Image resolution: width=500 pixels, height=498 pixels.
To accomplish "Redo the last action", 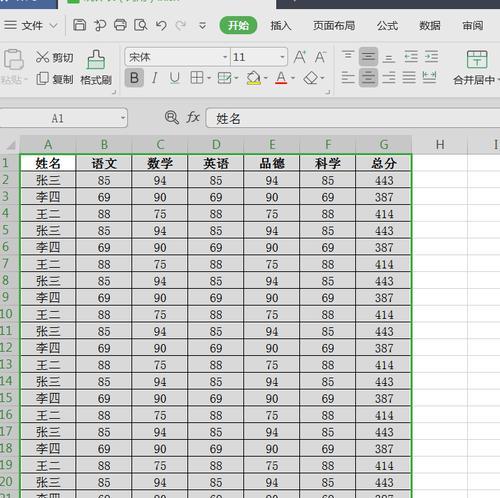I will tap(181, 25).
